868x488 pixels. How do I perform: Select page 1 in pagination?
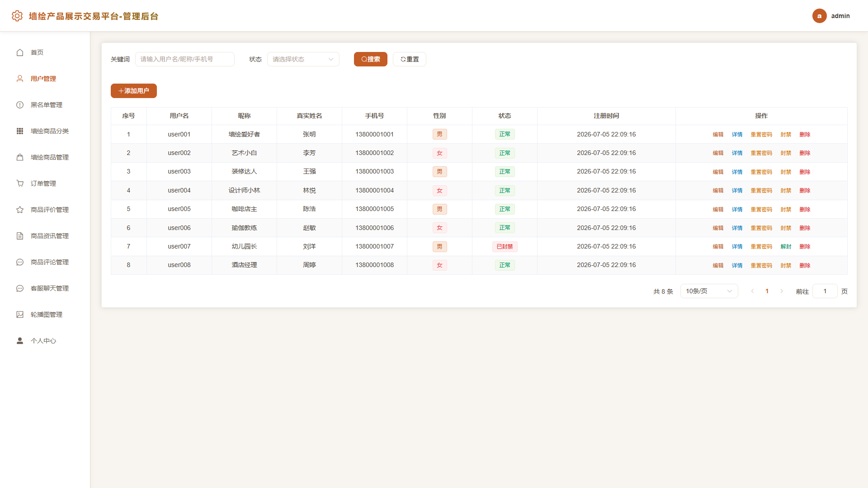point(767,291)
